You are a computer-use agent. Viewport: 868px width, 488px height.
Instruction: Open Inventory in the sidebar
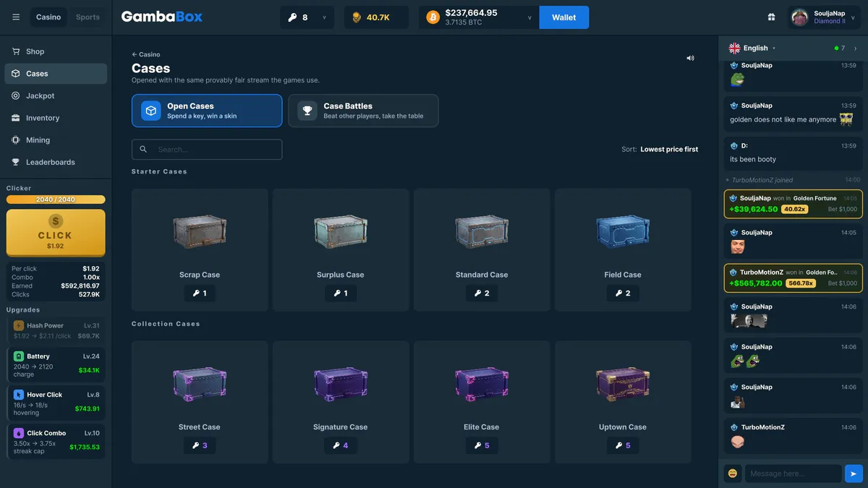(x=56, y=118)
